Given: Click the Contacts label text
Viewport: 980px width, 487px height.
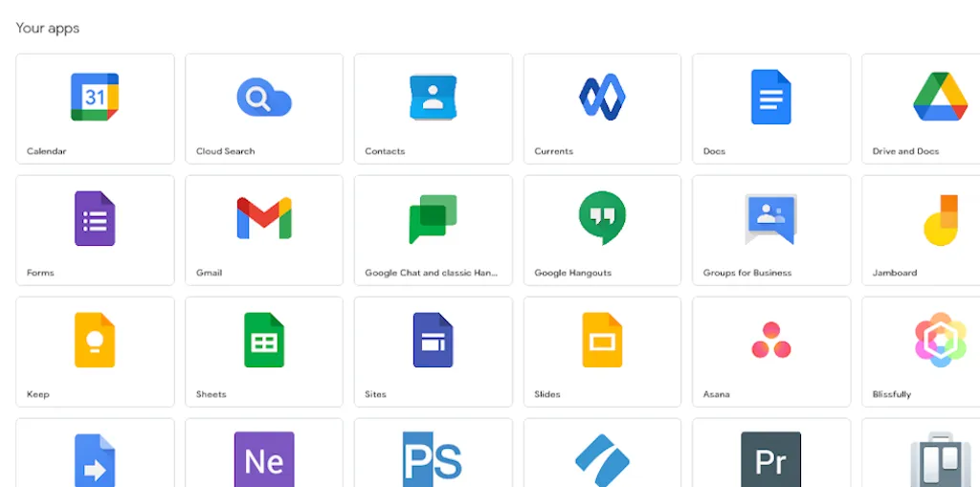Looking at the screenshot, I should 385,150.
